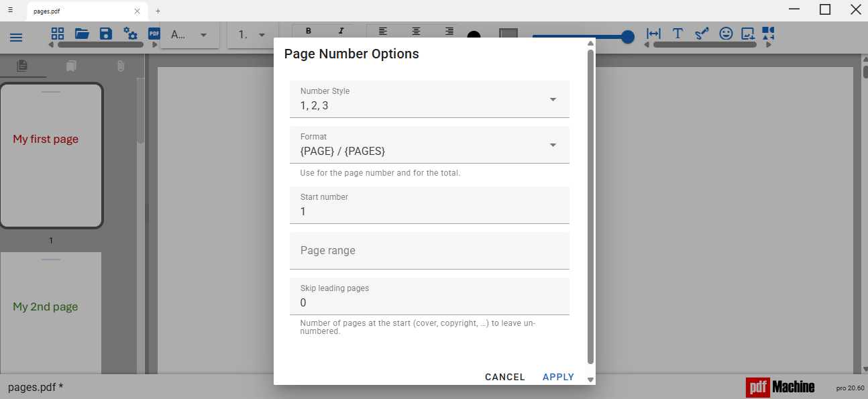Click dialog scrollbar down arrow

(590, 380)
